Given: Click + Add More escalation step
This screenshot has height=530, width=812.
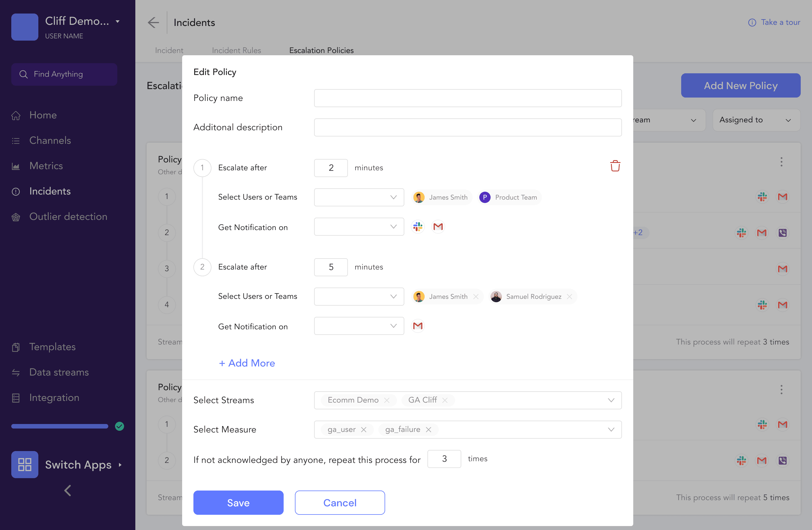Looking at the screenshot, I should pyautogui.click(x=247, y=363).
